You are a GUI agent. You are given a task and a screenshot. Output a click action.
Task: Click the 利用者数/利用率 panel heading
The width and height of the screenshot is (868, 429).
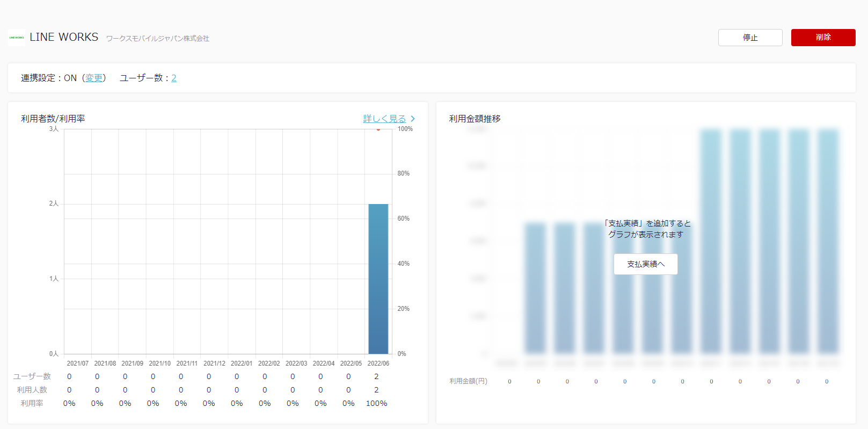tap(53, 119)
